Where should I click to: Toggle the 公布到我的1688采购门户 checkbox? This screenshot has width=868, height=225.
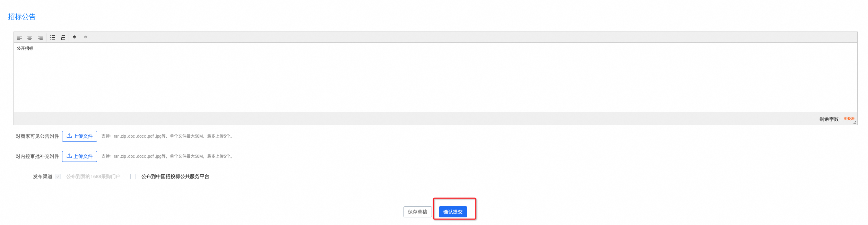coord(58,176)
